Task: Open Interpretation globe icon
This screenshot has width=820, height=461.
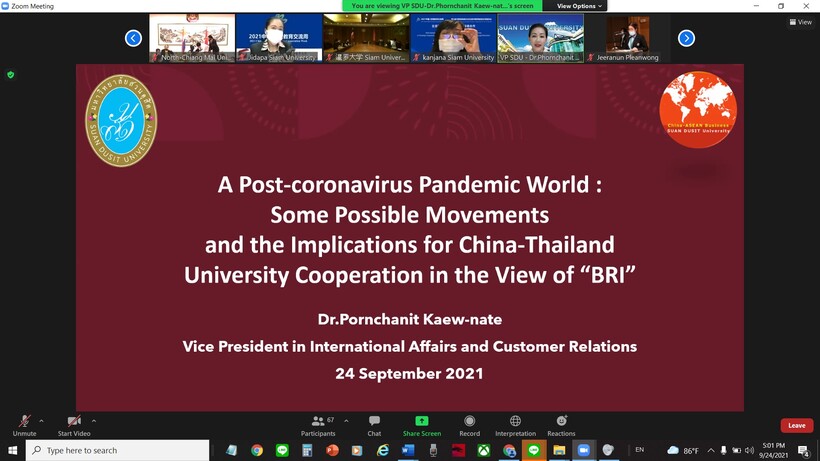Action: coord(515,425)
